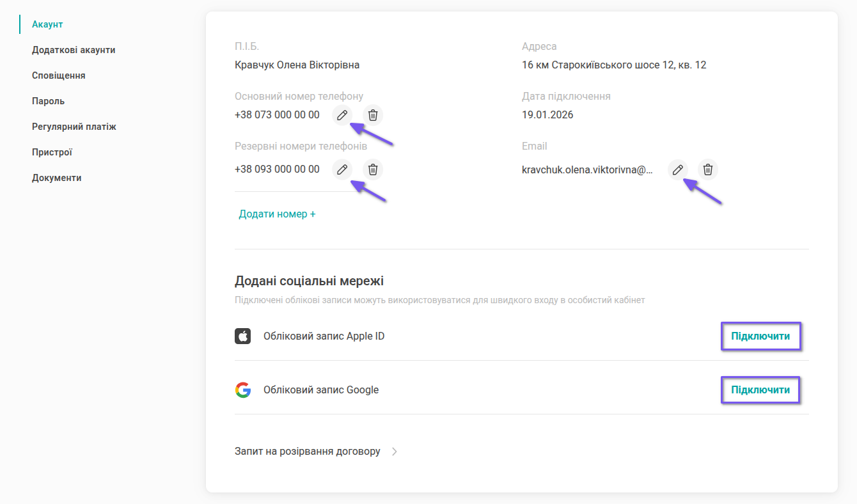Open Регулярний платіж page
The width and height of the screenshot is (857, 504).
click(x=74, y=127)
